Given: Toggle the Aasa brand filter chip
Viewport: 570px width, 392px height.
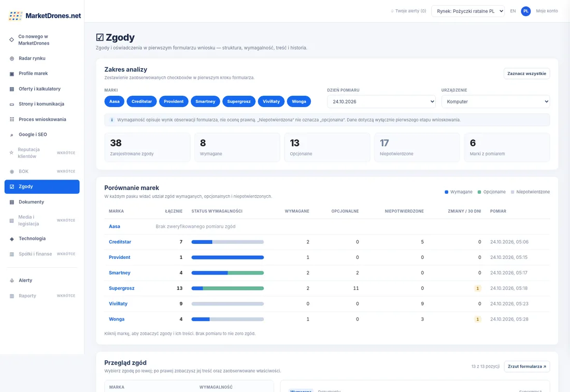Looking at the screenshot, I should [114, 101].
